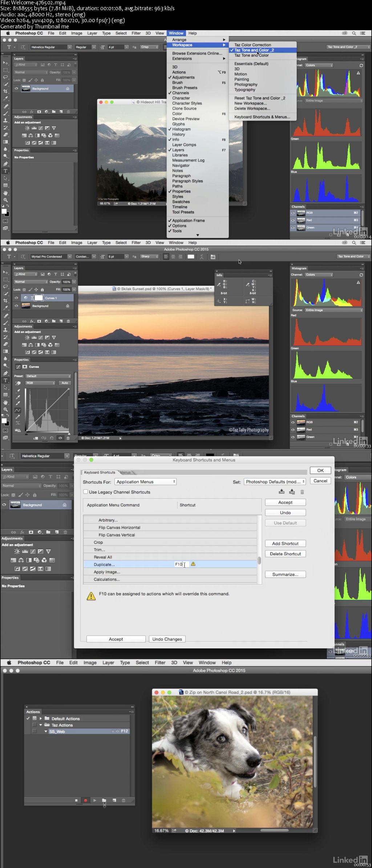Toggle dialog icon beside Default Actions

35,719
